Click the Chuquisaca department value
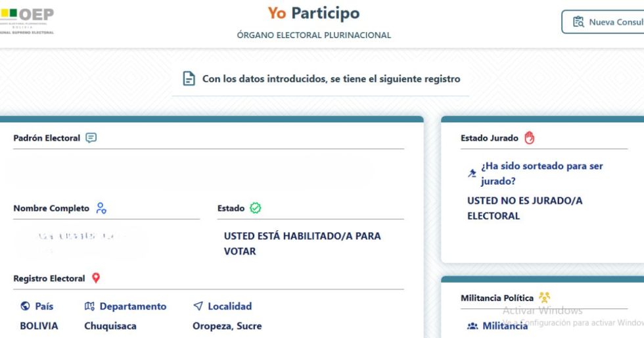Viewport: 644px width, 338px height. pos(110,326)
